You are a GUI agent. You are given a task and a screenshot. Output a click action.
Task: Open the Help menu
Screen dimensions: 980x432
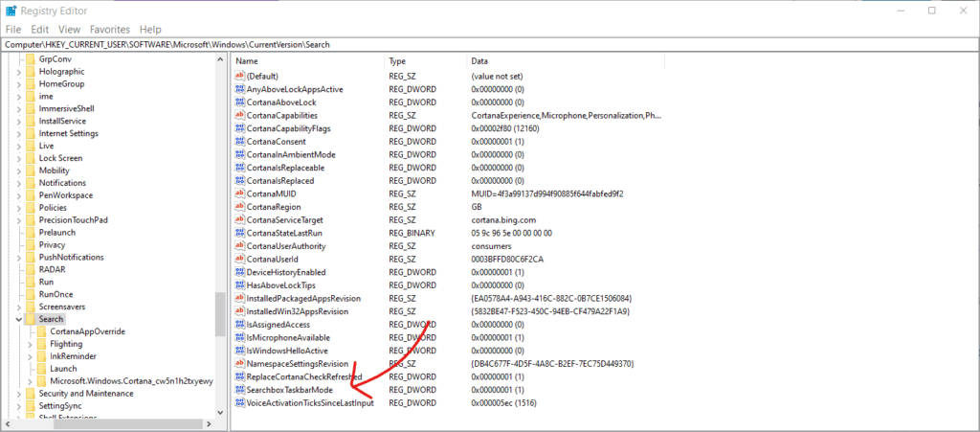coord(150,30)
